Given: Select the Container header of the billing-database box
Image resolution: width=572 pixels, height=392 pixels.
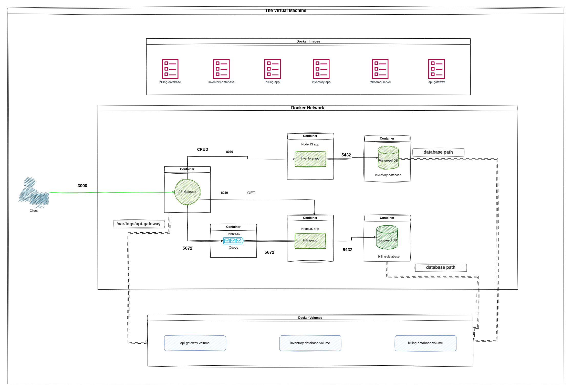Looking at the screenshot, I should coord(387,218).
